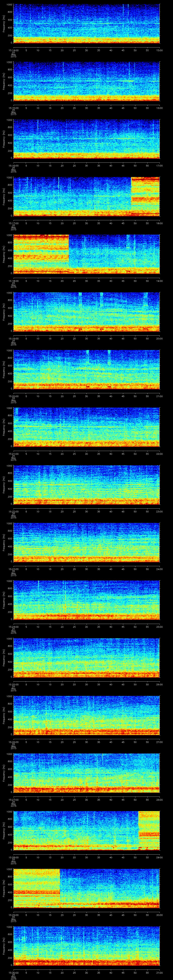Select the '18:00' end-of-axis time label
The height and width of the screenshot is (980, 173).
[x=160, y=224]
